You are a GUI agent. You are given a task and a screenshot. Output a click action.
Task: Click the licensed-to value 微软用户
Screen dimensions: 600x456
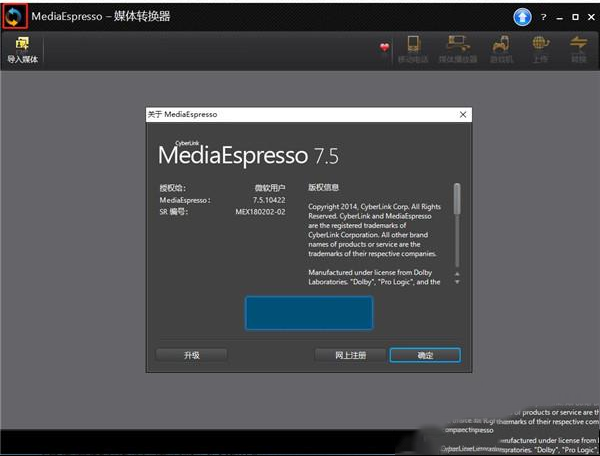270,188
